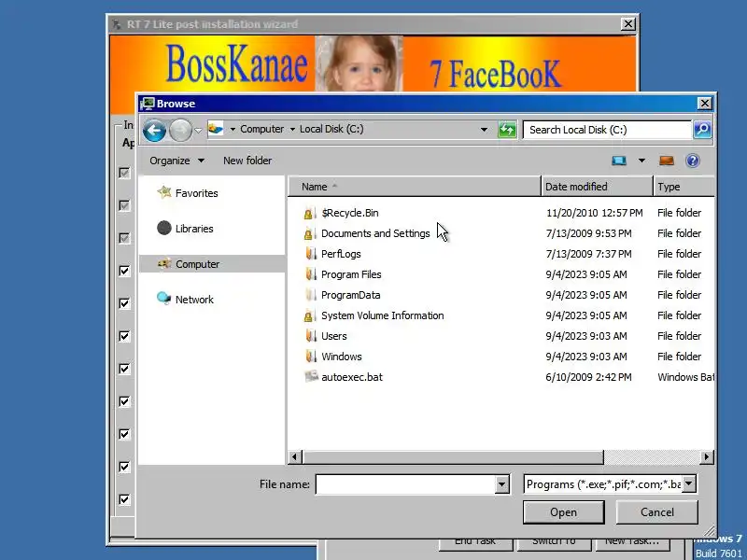Click the Favorites star icon
This screenshot has height=560, width=747.
click(164, 192)
